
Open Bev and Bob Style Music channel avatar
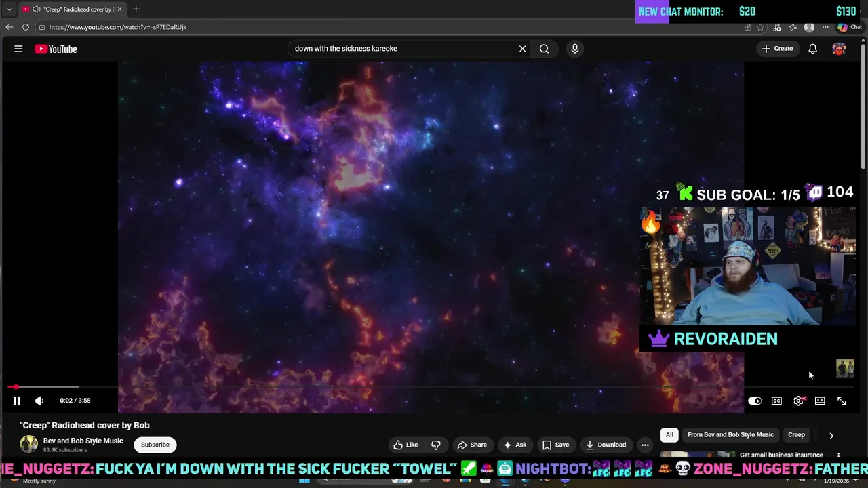click(x=28, y=445)
